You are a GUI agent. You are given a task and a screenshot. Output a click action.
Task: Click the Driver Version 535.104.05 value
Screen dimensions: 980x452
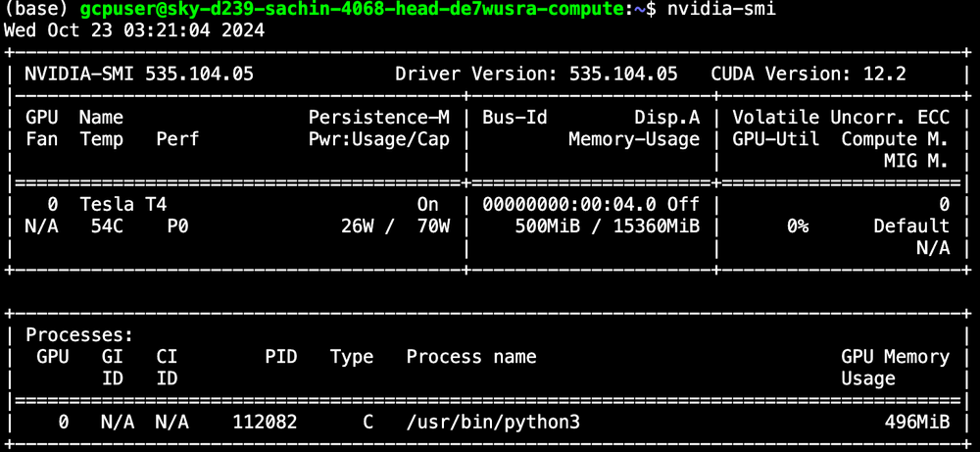[x=623, y=74]
